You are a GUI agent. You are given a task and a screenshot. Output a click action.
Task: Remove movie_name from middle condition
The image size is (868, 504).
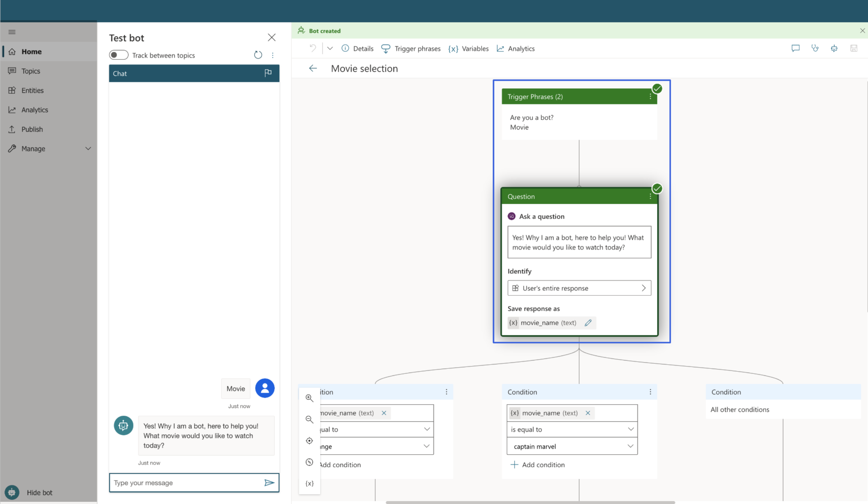tap(588, 413)
